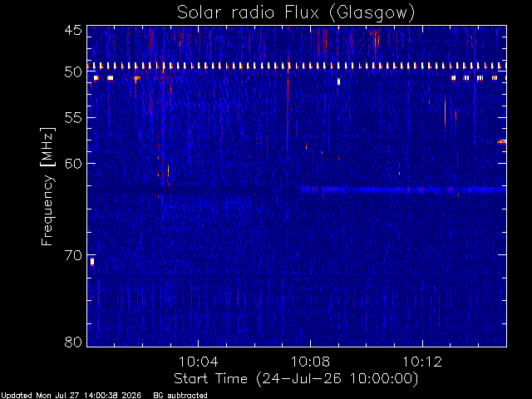Select the 55 MHz frequency axis label

[x=73, y=118]
